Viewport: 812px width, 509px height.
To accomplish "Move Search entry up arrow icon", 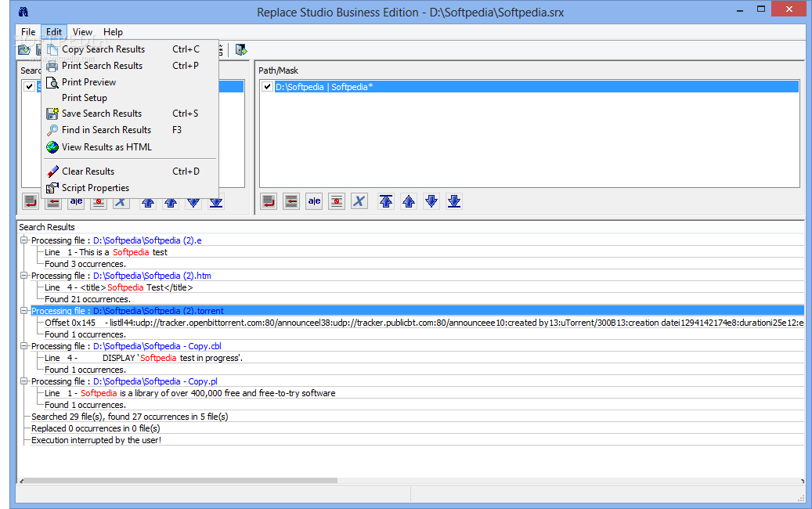I will point(171,204).
